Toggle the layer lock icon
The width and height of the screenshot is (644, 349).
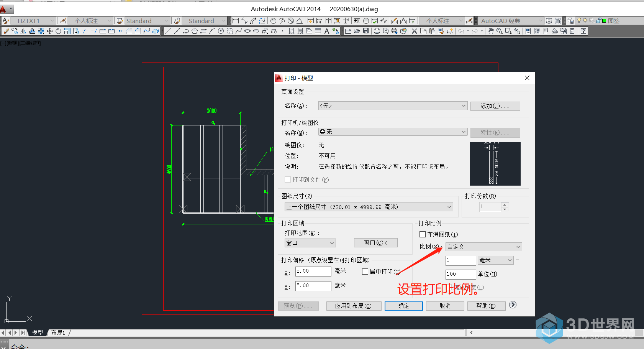pos(598,21)
